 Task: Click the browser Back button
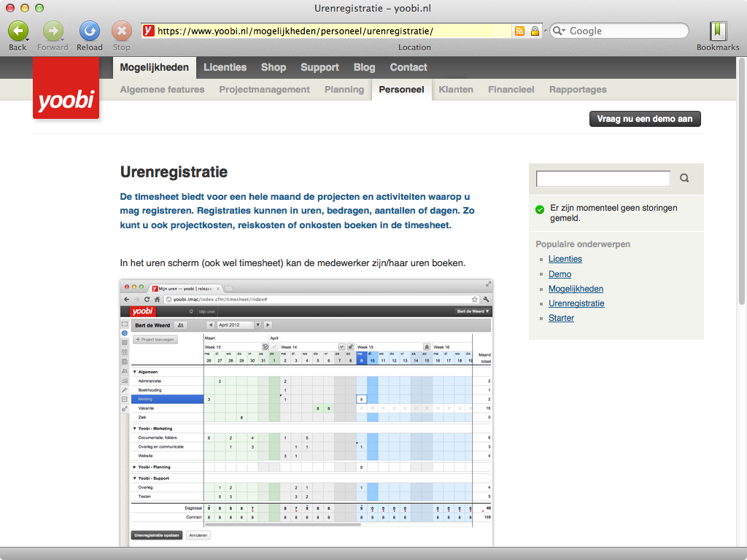(18, 31)
